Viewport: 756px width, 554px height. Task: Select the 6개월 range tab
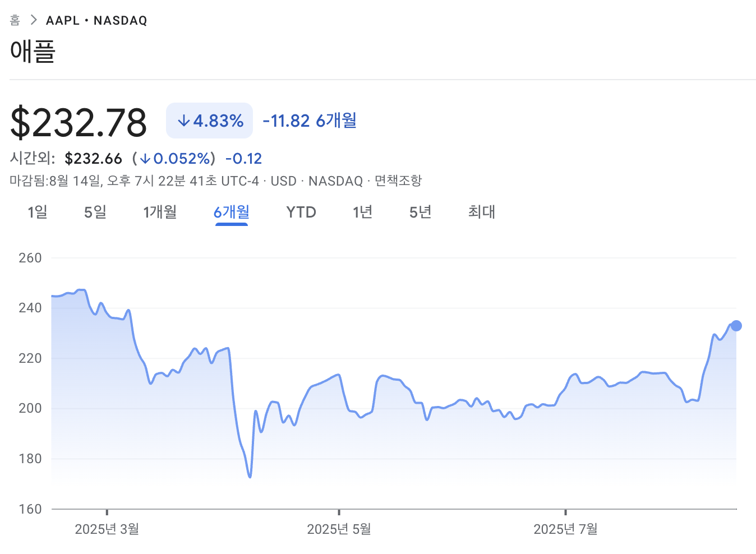(232, 212)
